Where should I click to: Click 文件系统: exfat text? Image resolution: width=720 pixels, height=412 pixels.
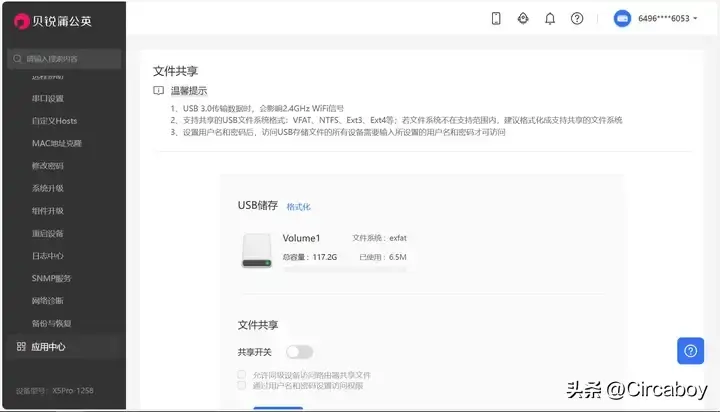[379, 238]
